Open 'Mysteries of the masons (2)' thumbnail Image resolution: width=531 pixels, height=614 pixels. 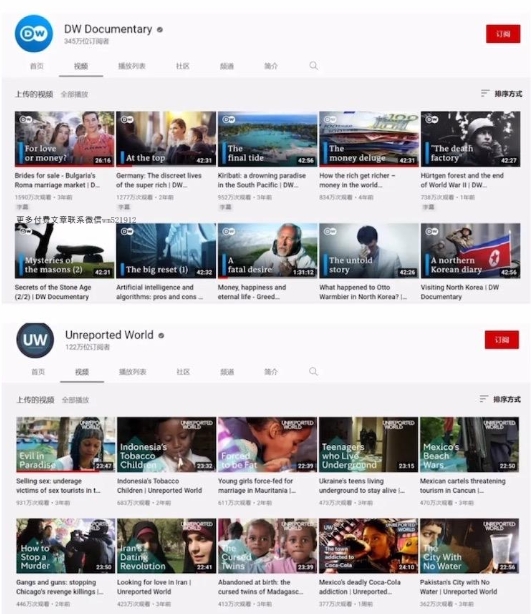[65, 251]
